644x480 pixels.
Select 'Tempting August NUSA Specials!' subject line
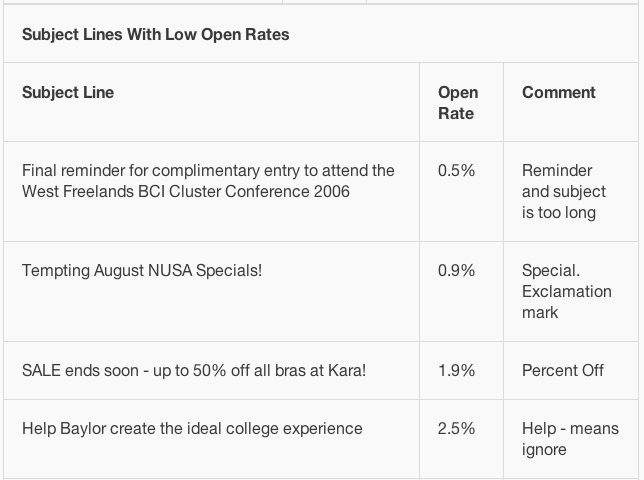coord(142,271)
